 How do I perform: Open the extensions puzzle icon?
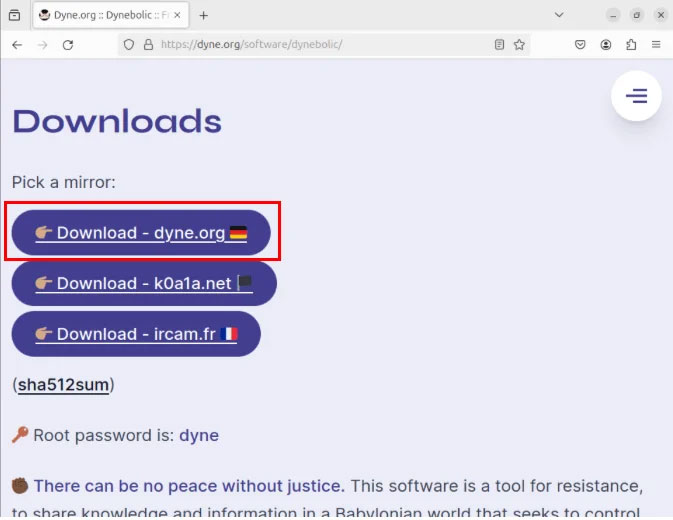(x=631, y=44)
